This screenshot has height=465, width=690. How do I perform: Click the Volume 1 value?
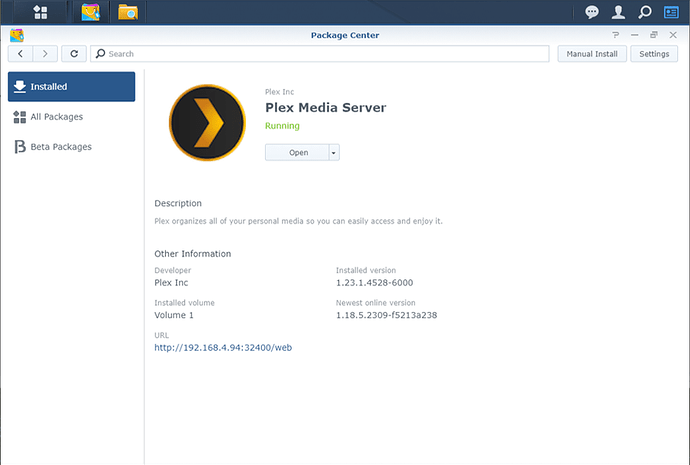[x=174, y=315]
